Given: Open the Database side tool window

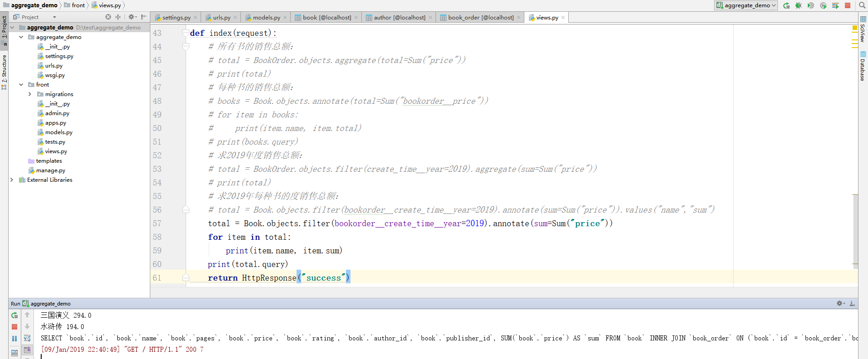Looking at the screenshot, I should tap(863, 66).
